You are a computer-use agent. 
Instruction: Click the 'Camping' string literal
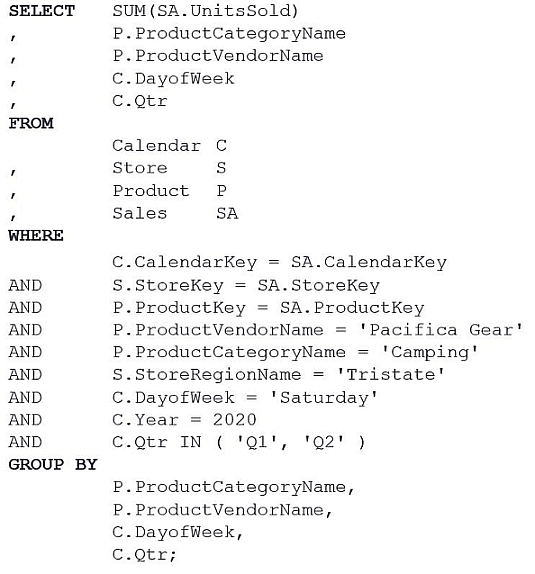coord(430,353)
